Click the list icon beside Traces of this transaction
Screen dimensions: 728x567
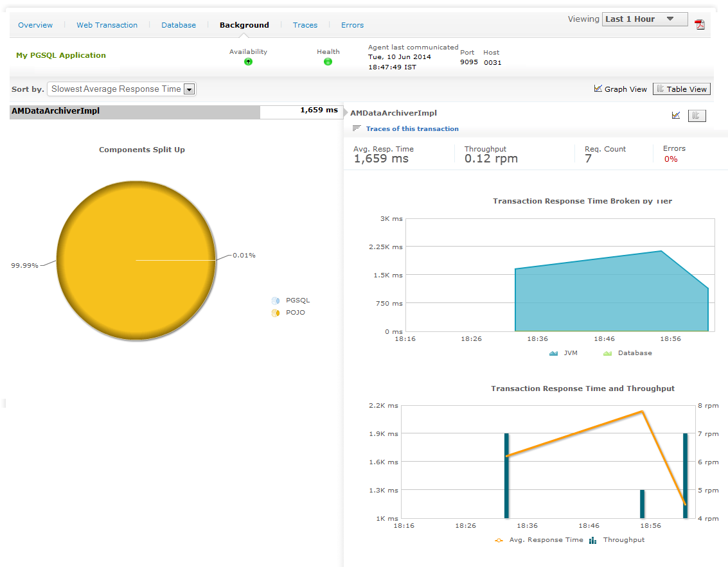357,128
